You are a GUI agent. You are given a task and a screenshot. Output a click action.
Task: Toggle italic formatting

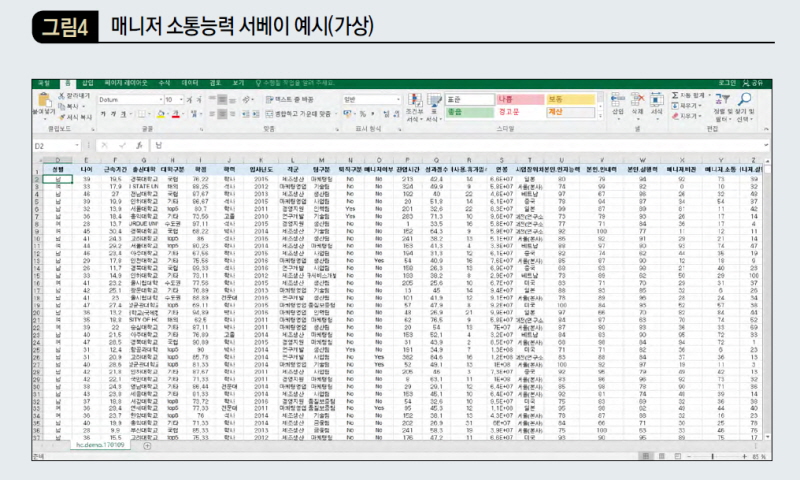click(113, 114)
